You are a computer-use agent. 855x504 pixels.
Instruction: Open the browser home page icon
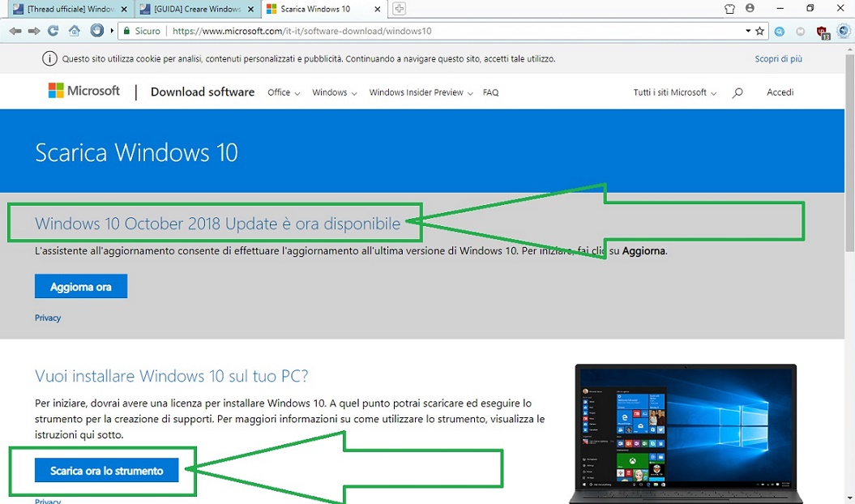coord(75,31)
